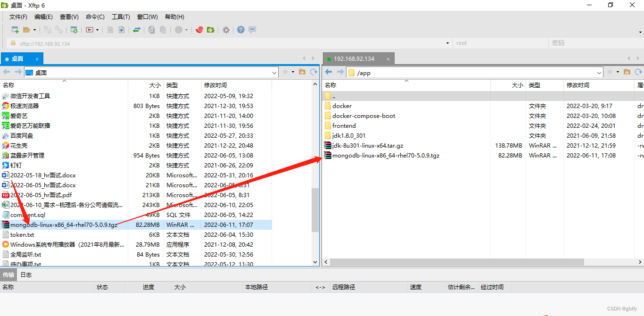The image size is (644, 316).
Task: Open the 查看(V) menu
Action: [x=69, y=17]
